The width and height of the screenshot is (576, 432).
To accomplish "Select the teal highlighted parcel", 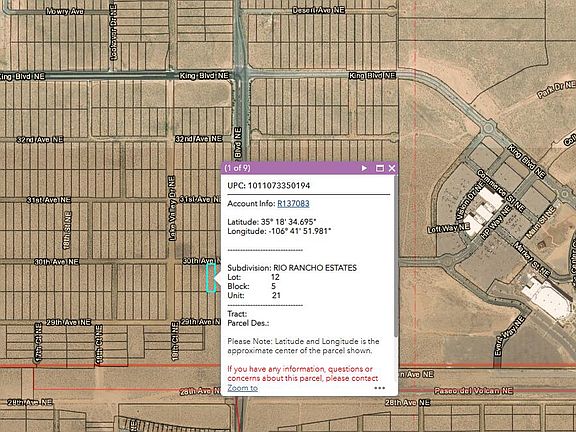I will (210, 278).
